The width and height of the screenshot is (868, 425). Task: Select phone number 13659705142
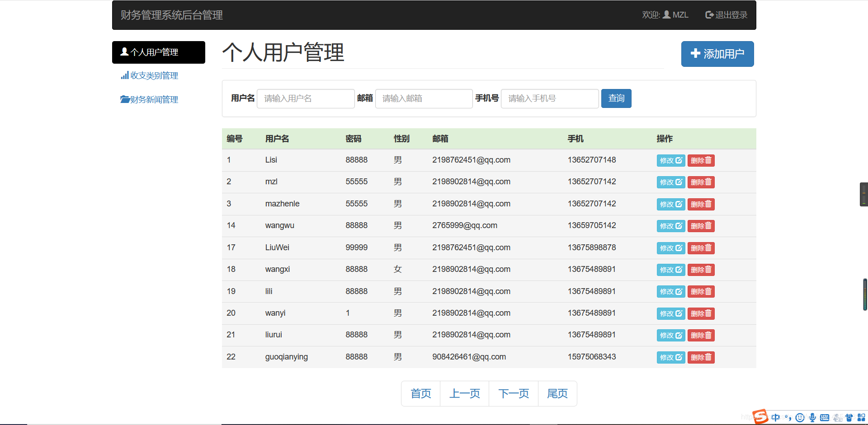[592, 225]
